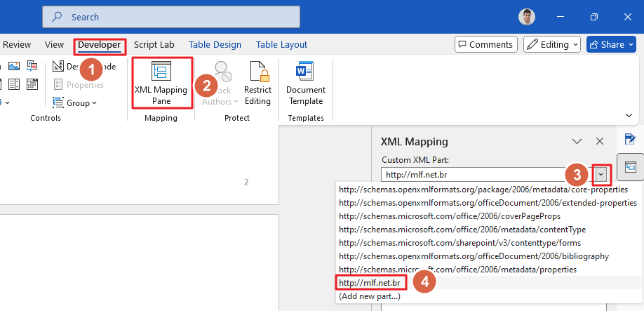The width and height of the screenshot is (644, 311).
Task: Insert a Picture content control
Action: (x=14, y=66)
